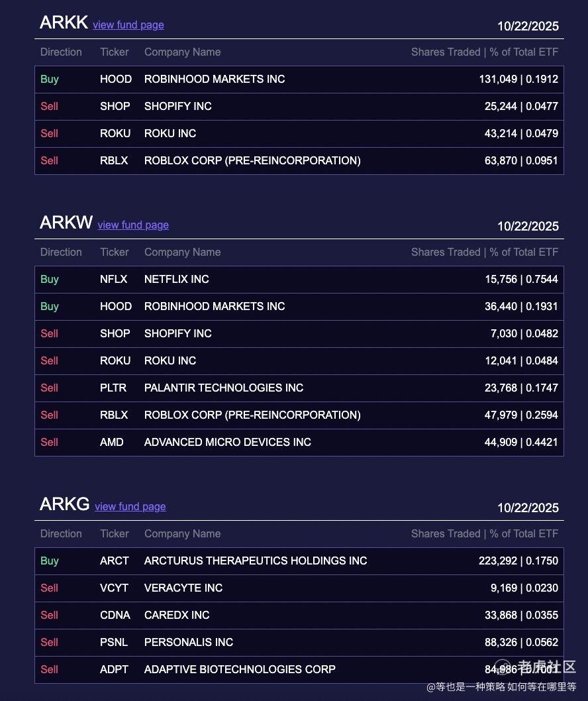Click the PLTR ticker symbol
This screenshot has height=701, width=588.
(x=113, y=388)
